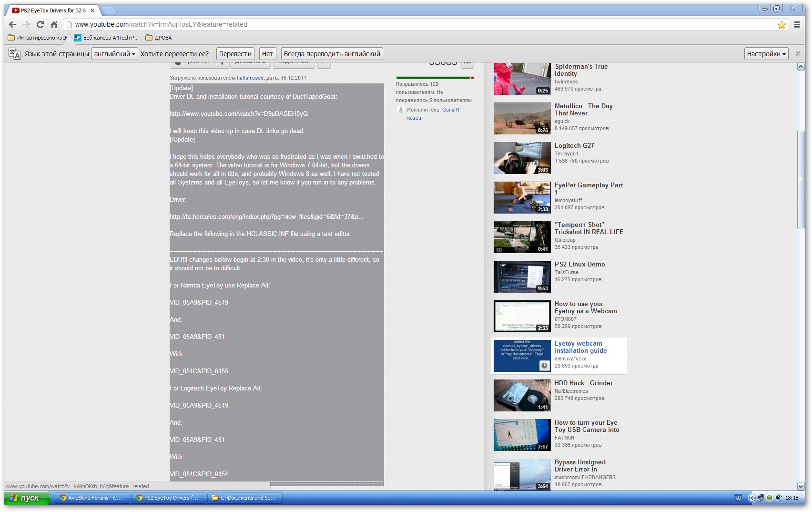Click the page info icon in the address bar
Viewport: 812px width, 512px height.
click(69, 24)
